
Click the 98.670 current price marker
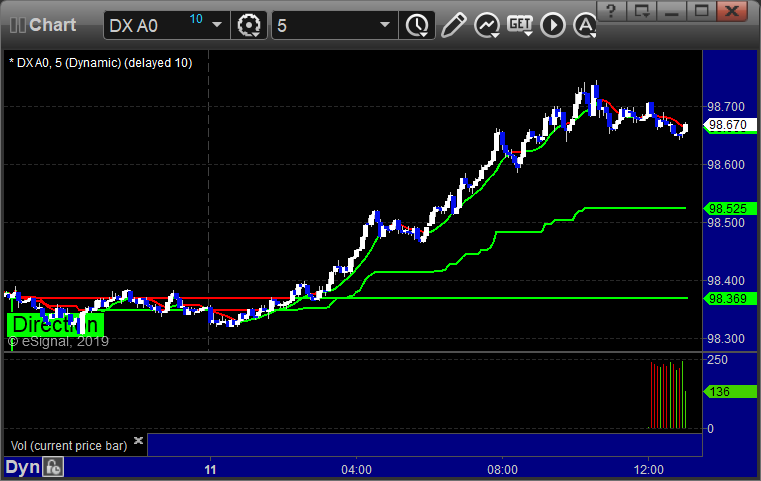pyautogui.click(x=726, y=126)
